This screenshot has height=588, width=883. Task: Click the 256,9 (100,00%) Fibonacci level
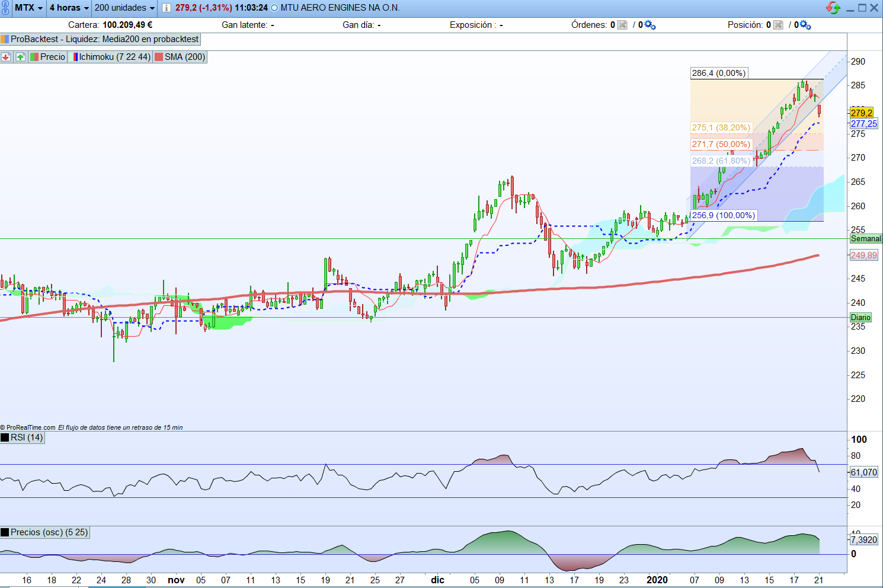(x=723, y=215)
